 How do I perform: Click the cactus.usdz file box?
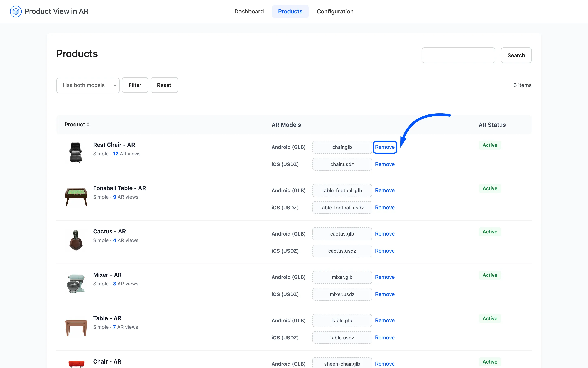click(x=342, y=251)
